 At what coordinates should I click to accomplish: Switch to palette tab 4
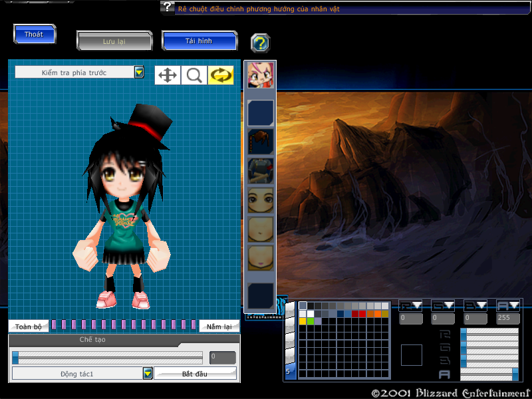pos(290,356)
